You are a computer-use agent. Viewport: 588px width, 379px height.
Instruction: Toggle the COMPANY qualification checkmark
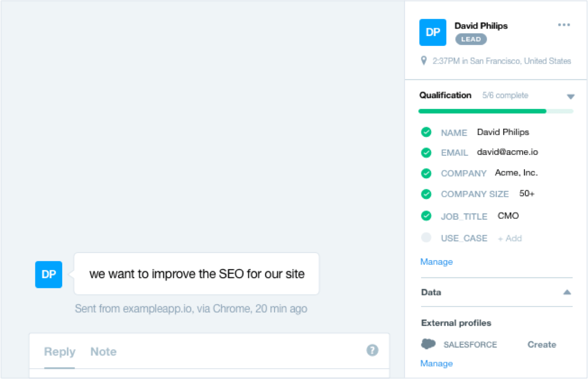click(x=426, y=173)
